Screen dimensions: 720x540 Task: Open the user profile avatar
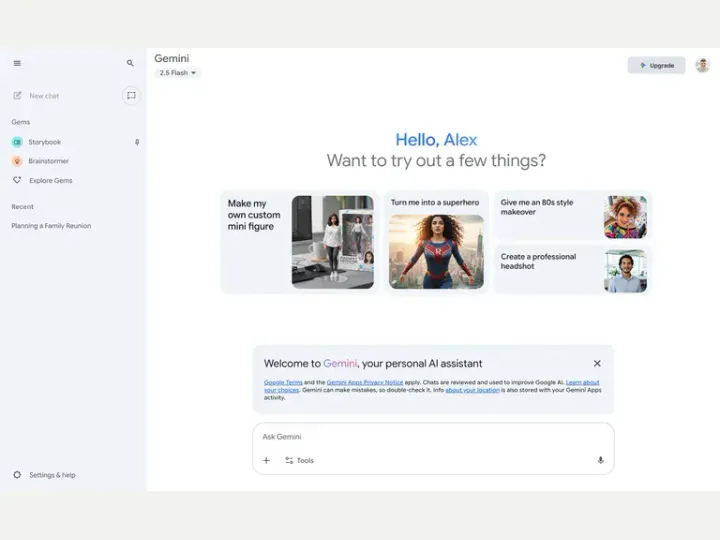tap(702, 65)
